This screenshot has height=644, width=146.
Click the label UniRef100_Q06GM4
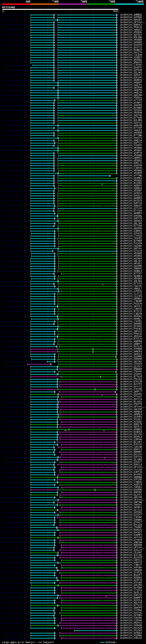click(131, 105)
